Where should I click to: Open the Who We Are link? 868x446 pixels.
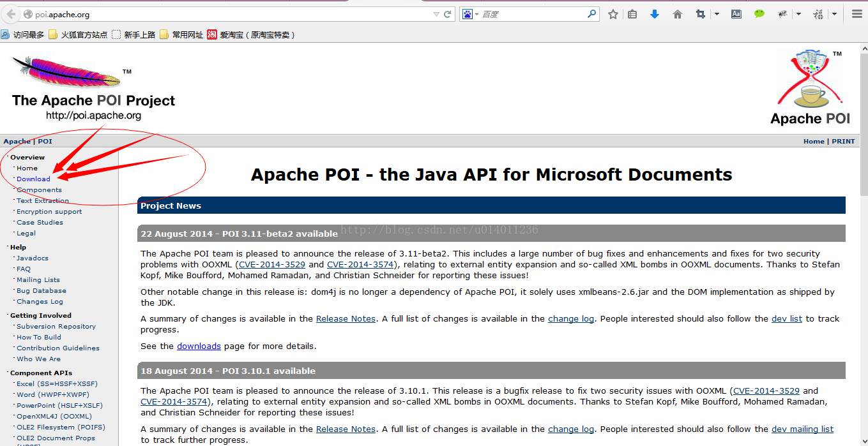pos(38,359)
